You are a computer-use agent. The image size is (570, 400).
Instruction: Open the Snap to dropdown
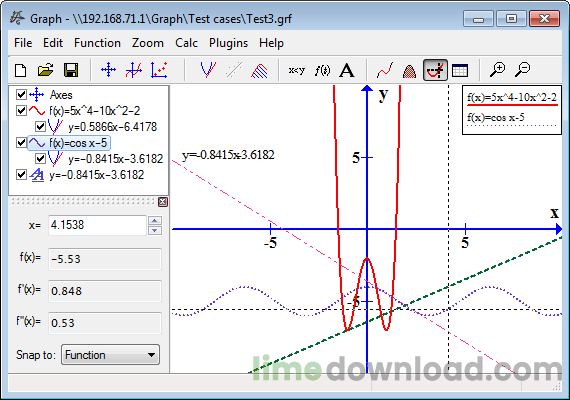click(x=111, y=355)
